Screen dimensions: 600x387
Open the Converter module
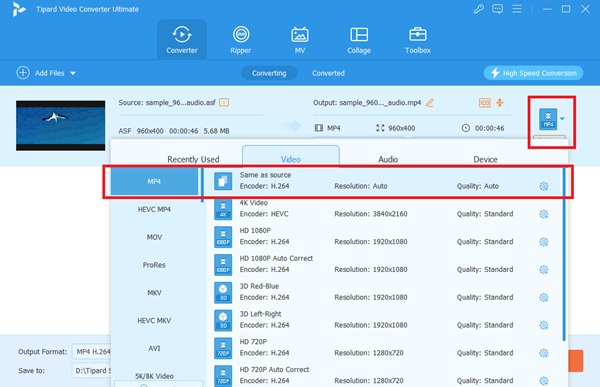(x=182, y=39)
